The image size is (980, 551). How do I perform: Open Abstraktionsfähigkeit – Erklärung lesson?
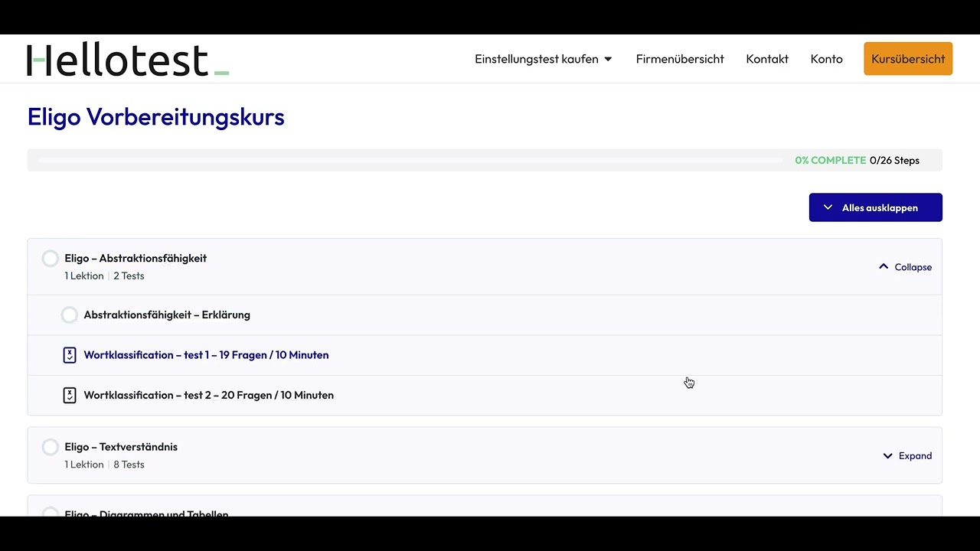[167, 315]
